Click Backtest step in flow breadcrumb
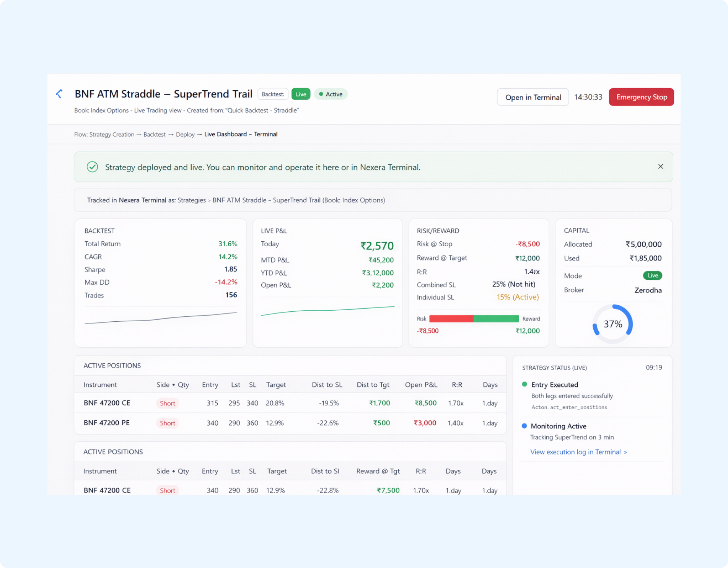 pos(155,134)
